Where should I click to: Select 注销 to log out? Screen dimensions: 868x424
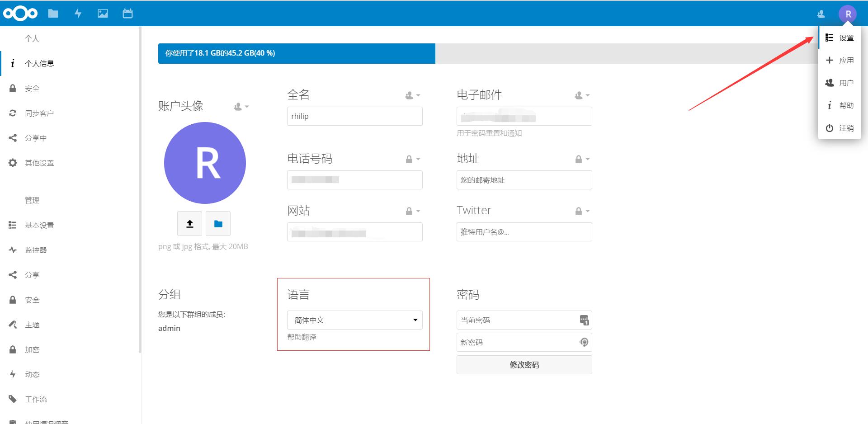[840, 128]
